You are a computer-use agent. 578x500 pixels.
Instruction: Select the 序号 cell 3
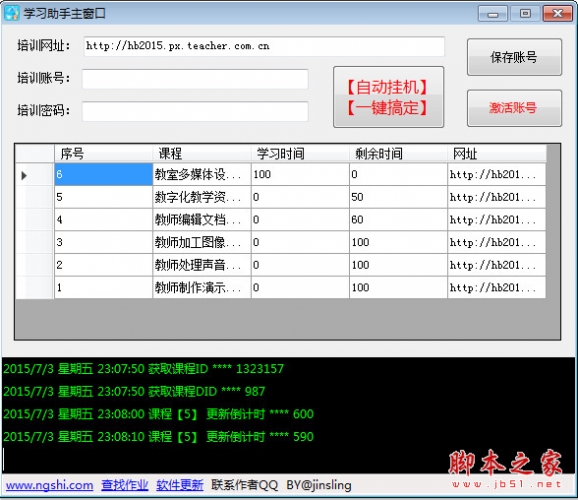tap(104, 242)
